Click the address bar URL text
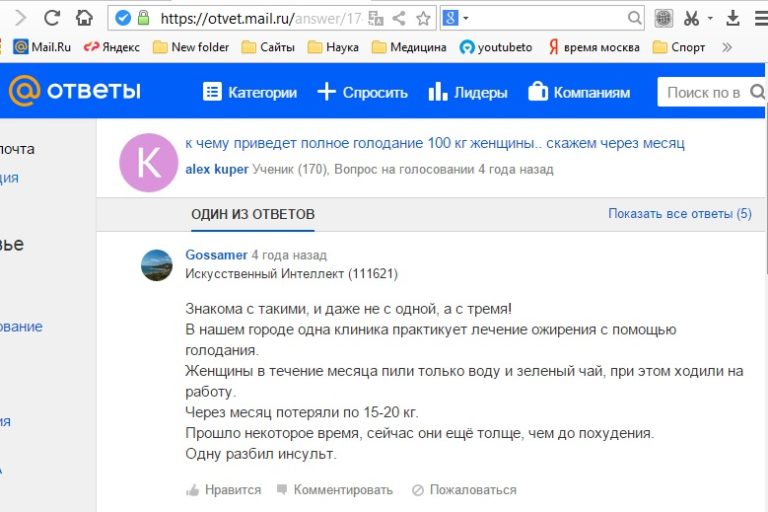This screenshot has height=512, width=768. pos(261,19)
